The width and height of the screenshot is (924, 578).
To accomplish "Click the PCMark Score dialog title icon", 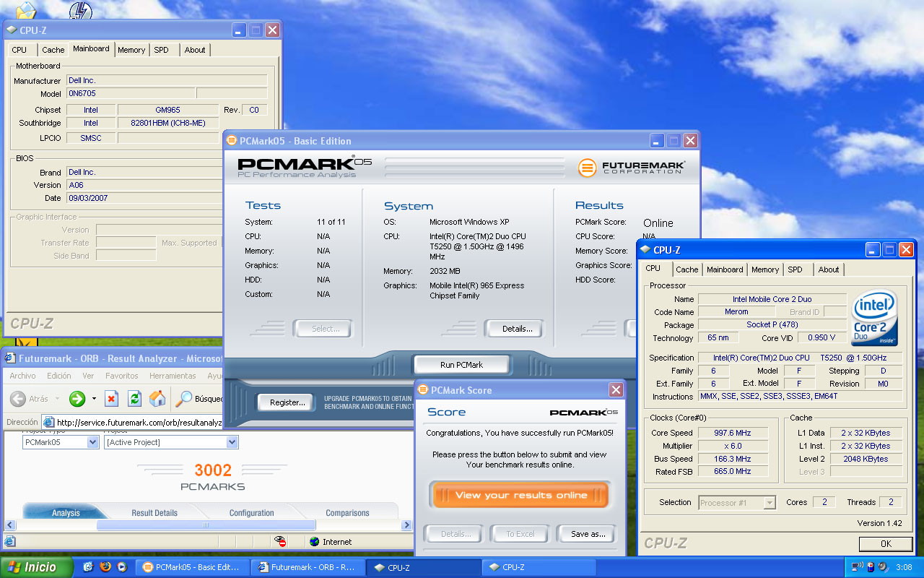I will click(423, 390).
